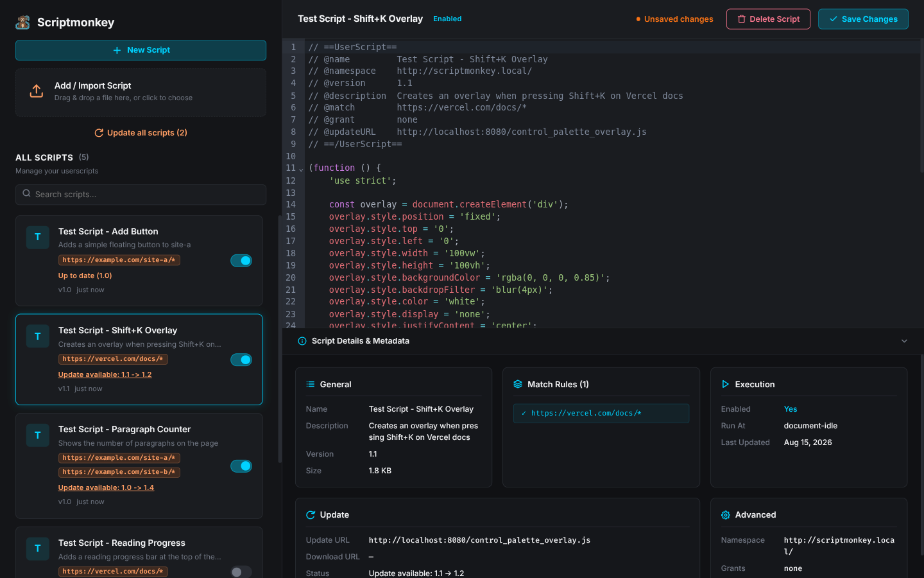Enable the Reading Progress script toggle
Viewport: 924px width, 578px height.
click(241, 572)
